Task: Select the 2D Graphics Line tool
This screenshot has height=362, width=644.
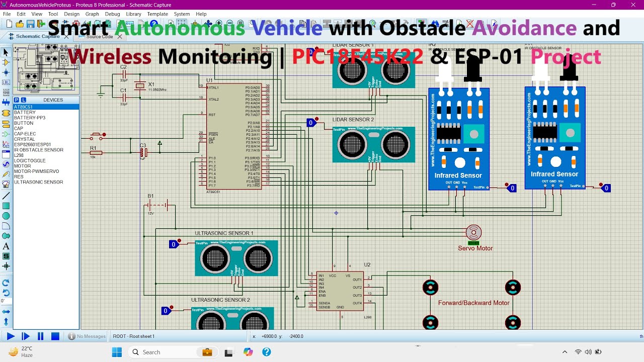Action: [x=6, y=196]
